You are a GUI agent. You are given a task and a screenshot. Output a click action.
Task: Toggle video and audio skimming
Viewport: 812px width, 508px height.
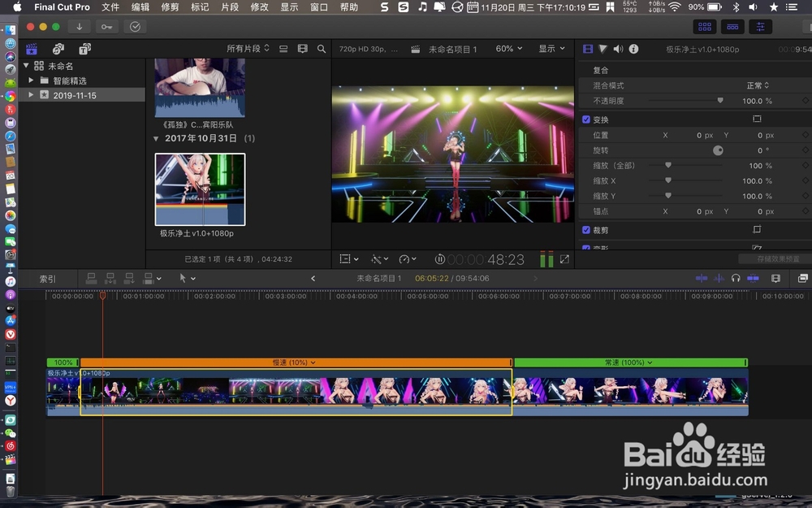point(702,278)
